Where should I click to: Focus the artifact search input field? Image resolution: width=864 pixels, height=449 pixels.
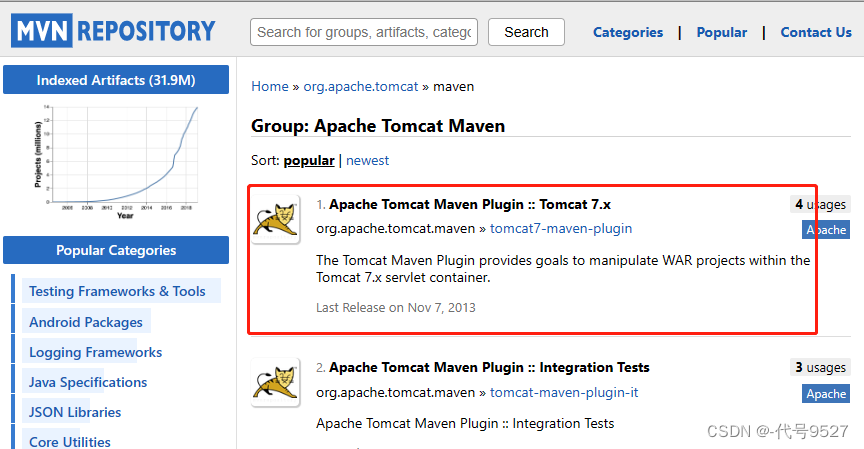[x=364, y=32]
